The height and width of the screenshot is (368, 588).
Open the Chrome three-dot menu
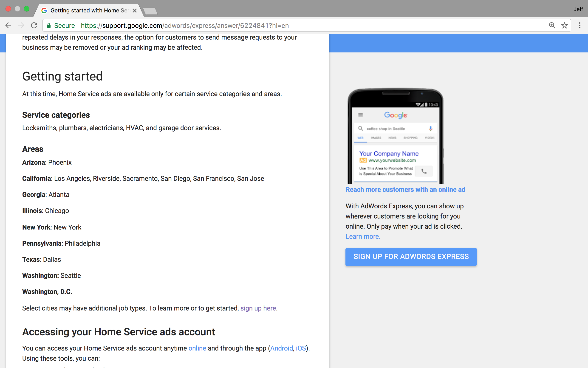coord(580,25)
